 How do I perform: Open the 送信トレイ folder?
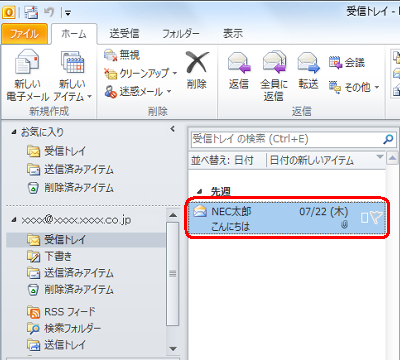[x=56, y=345]
